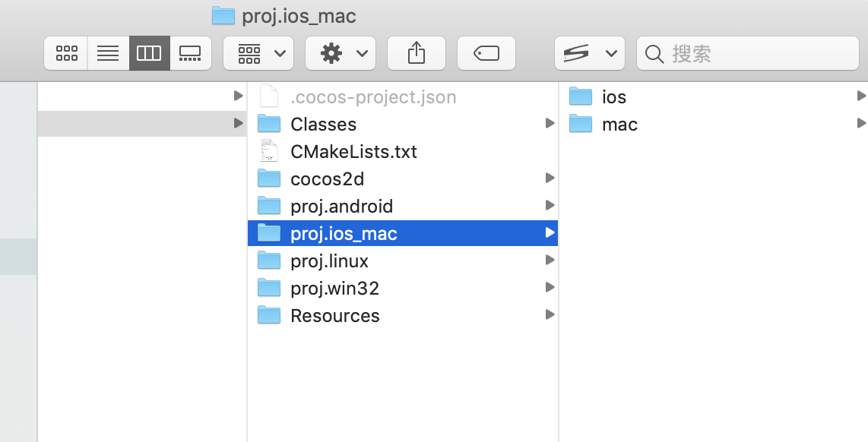Switch to gallery view mode
The height and width of the screenshot is (442, 868).
click(190, 53)
